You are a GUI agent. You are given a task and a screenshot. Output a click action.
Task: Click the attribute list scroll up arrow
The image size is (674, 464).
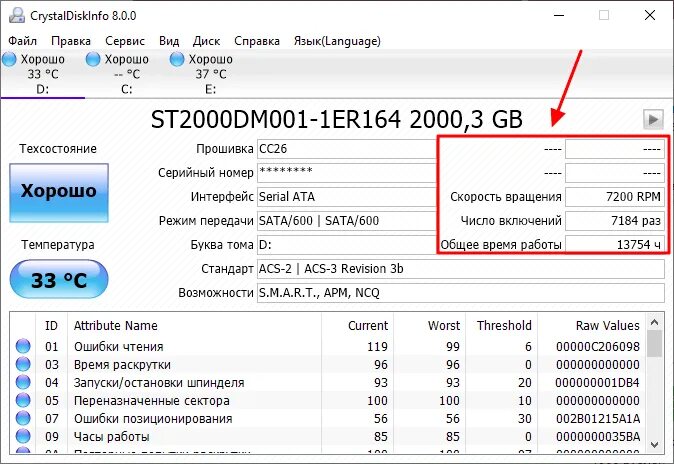click(x=654, y=322)
